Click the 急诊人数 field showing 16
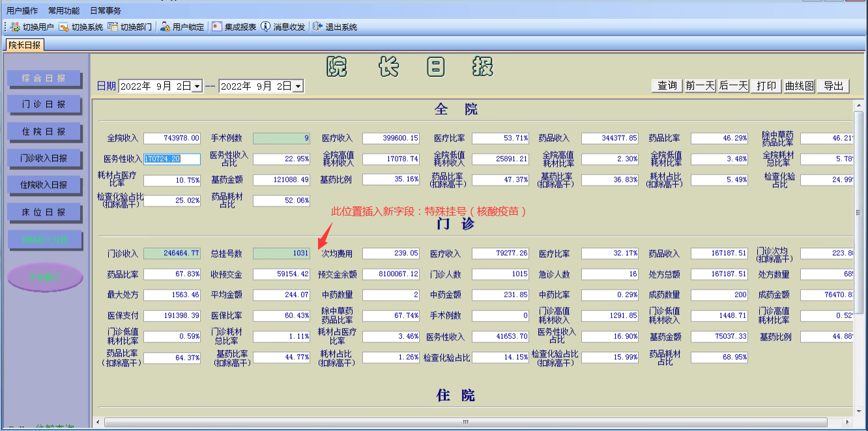The width and height of the screenshot is (868, 431). [610, 274]
